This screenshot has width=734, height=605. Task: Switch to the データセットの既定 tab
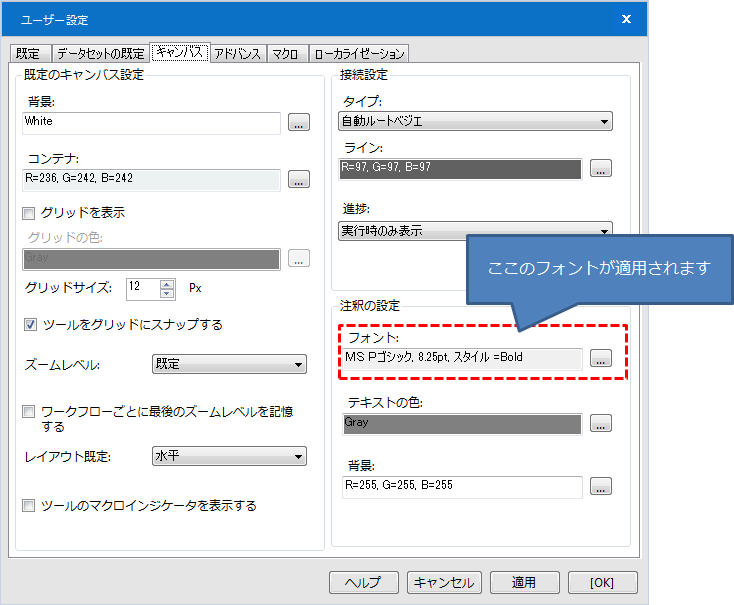101,53
